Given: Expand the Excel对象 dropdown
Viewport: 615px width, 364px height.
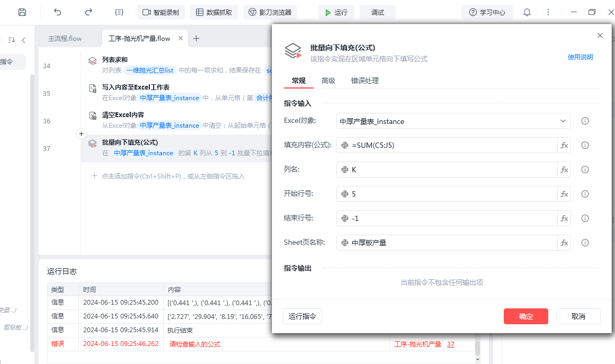Looking at the screenshot, I should [563, 121].
